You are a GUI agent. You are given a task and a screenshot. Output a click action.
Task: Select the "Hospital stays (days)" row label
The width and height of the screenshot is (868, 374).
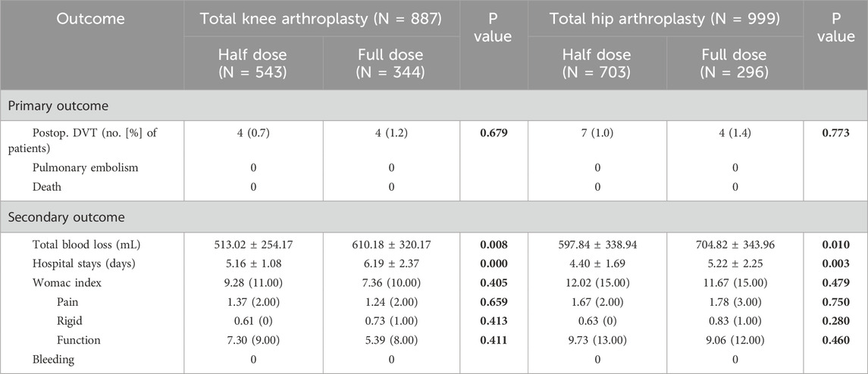point(86,261)
